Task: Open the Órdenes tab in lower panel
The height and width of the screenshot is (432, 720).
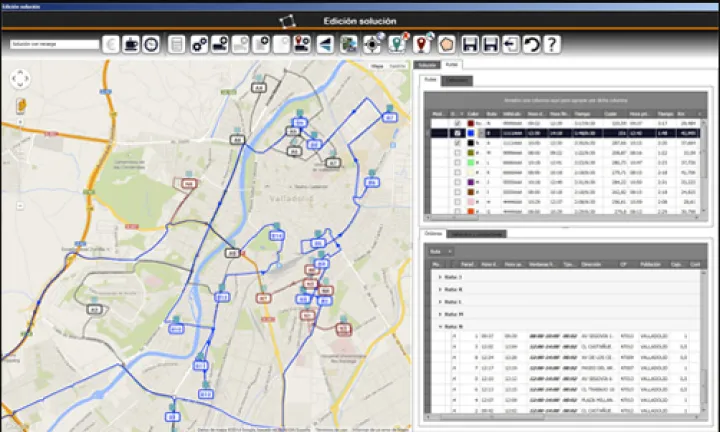Action: pyautogui.click(x=432, y=233)
